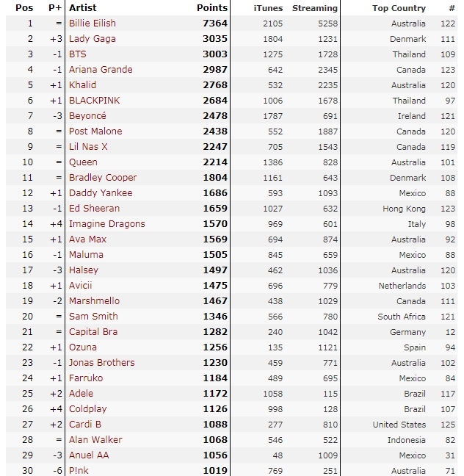Click the Capital Bra link
Viewport: 464px width, 476px height.
click(93, 332)
